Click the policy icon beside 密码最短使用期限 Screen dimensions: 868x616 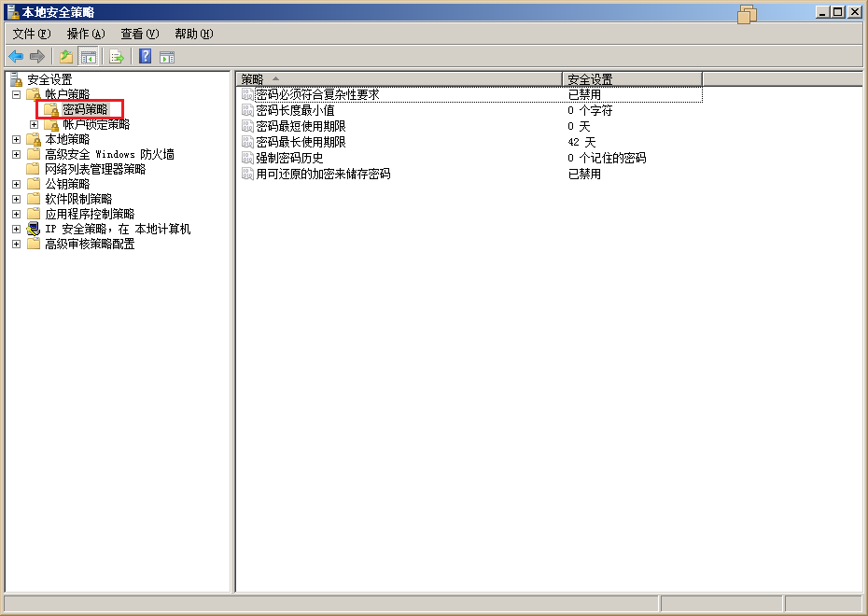coord(247,126)
